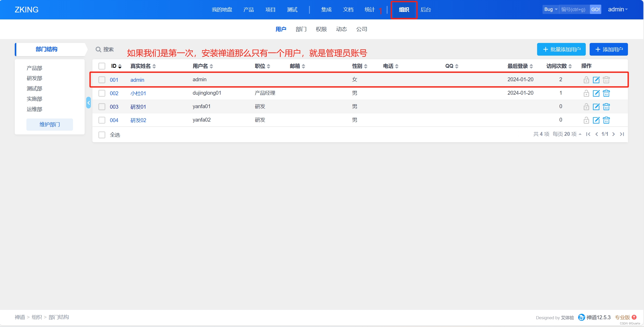Click unlock icon in admin row
644x327 pixels.
[x=586, y=80]
